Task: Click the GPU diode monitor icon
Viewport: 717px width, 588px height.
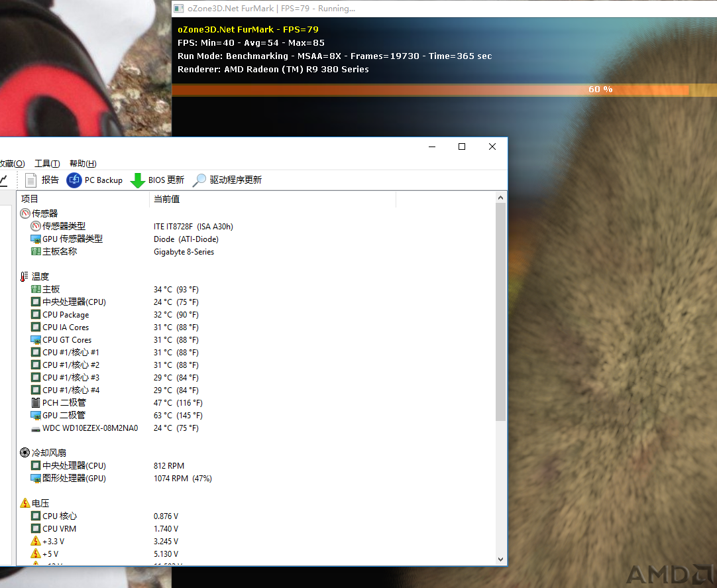Action: click(36, 415)
